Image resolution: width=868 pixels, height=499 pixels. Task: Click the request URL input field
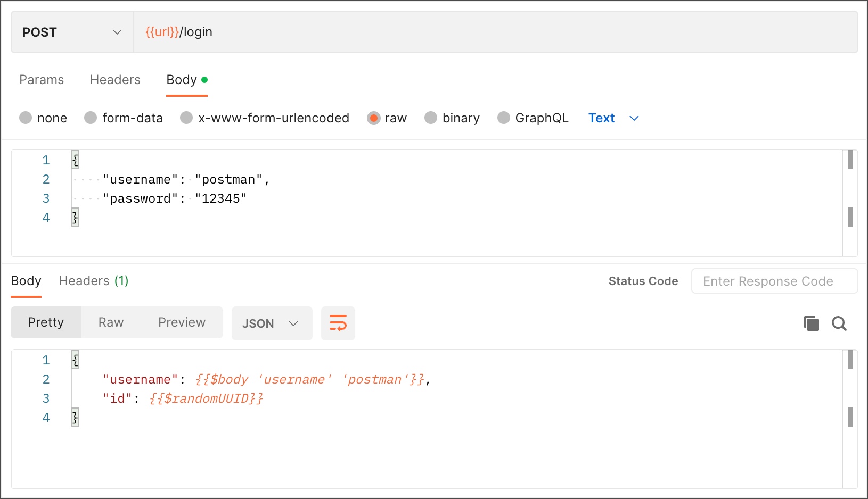pyautogui.click(x=495, y=32)
